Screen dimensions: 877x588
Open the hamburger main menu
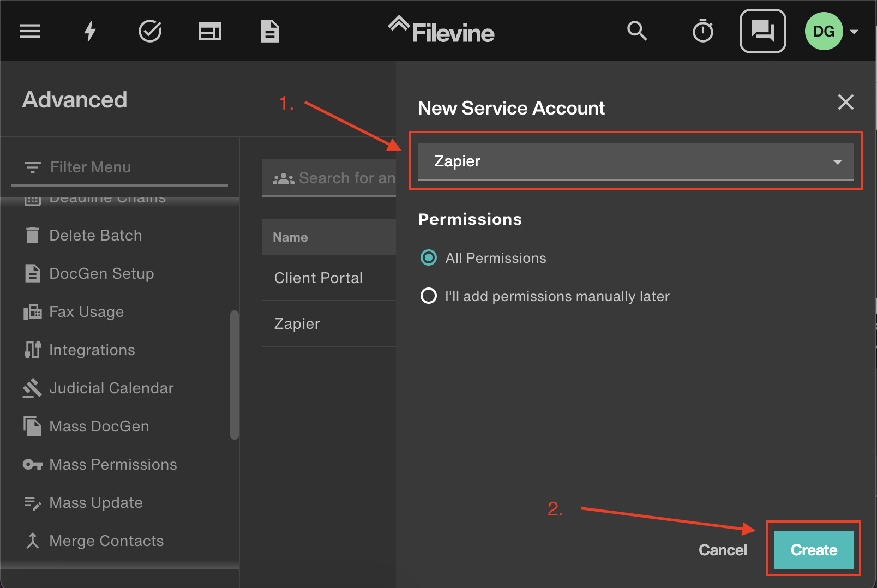[x=30, y=32]
